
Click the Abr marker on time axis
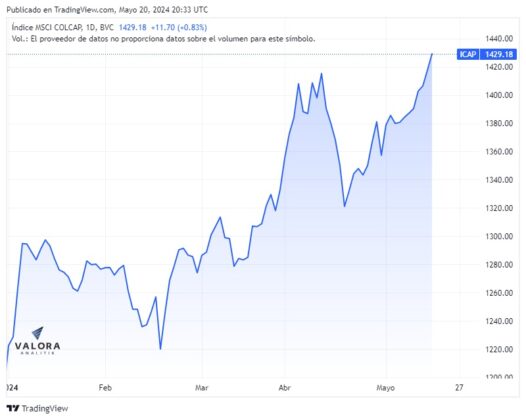[284, 387]
